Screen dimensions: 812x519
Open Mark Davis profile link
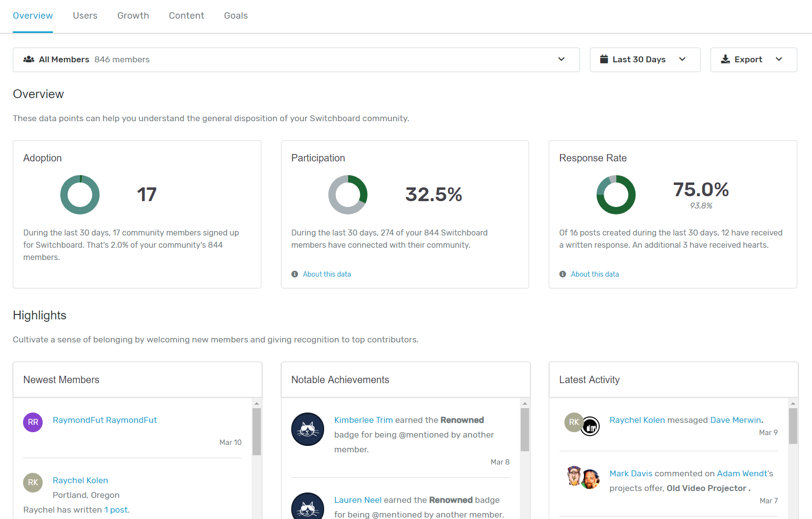pos(631,473)
